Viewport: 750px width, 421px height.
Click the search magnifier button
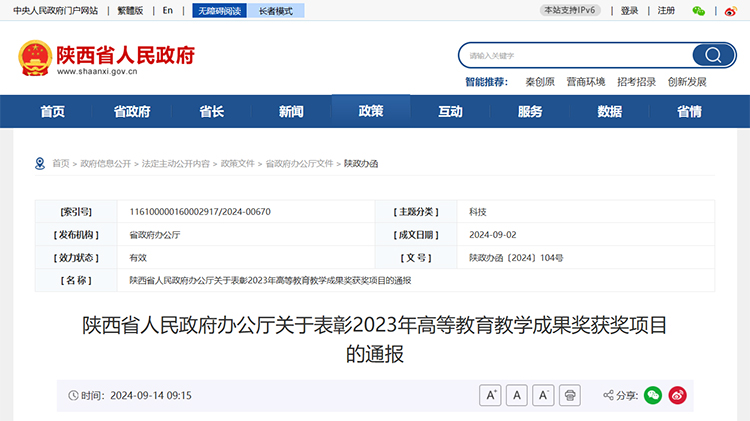[x=713, y=55]
